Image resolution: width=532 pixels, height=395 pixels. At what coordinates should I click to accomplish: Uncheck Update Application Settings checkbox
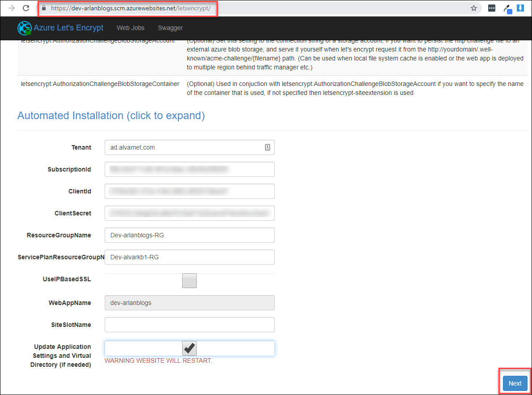189,348
